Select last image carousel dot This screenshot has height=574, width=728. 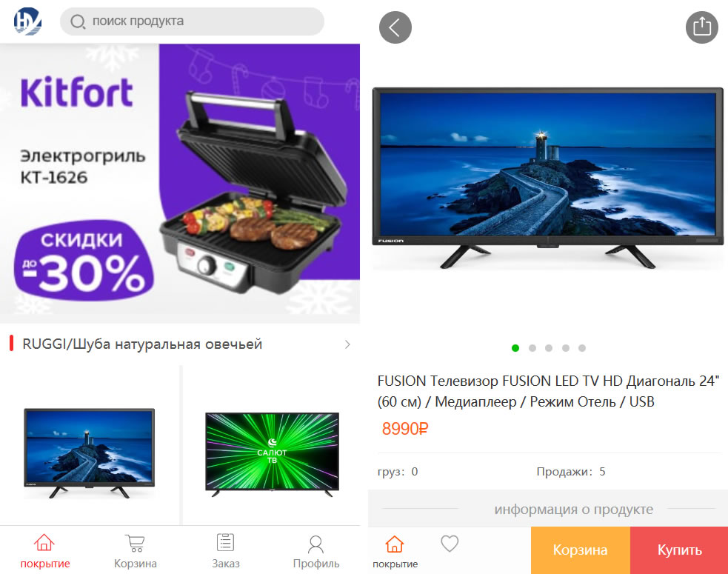pos(582,348)
